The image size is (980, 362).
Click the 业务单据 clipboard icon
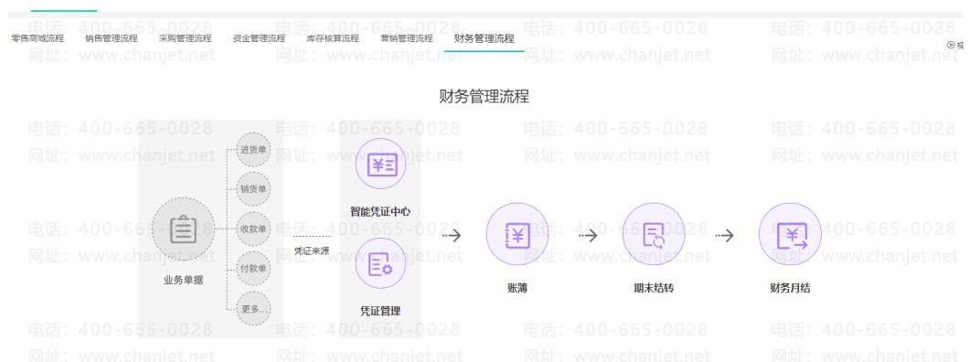click(183, 229)
